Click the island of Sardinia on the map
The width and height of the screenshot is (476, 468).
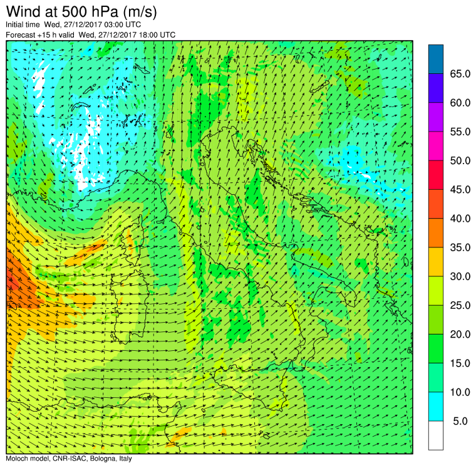tap(129, 307)
